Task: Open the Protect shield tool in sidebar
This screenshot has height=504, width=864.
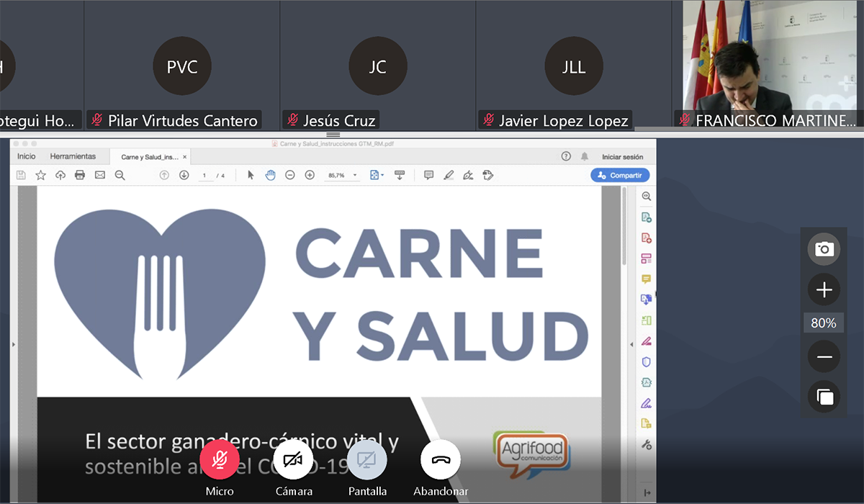Action: click(x=646, y=361)
